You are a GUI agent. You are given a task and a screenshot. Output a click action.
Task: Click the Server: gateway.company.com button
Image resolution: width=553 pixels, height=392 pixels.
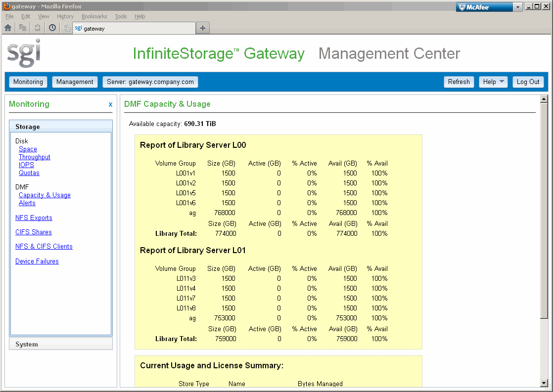tap(150, 82)
